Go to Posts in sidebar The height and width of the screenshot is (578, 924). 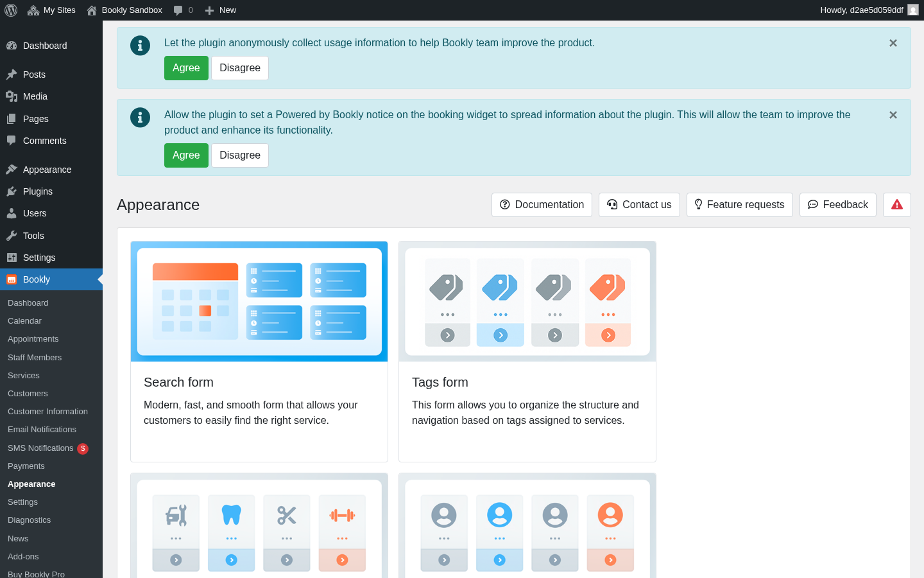pyautogui.click(x=51, y=74)
